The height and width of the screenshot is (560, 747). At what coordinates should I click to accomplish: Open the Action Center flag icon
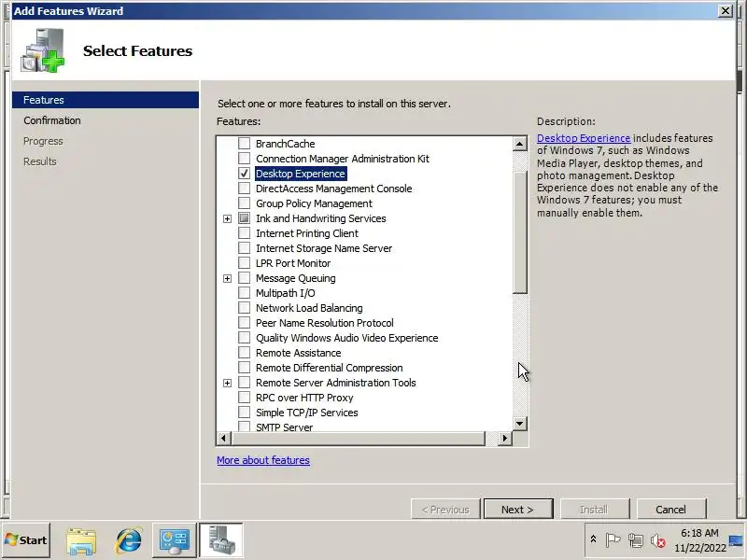(x=613, y=540)
